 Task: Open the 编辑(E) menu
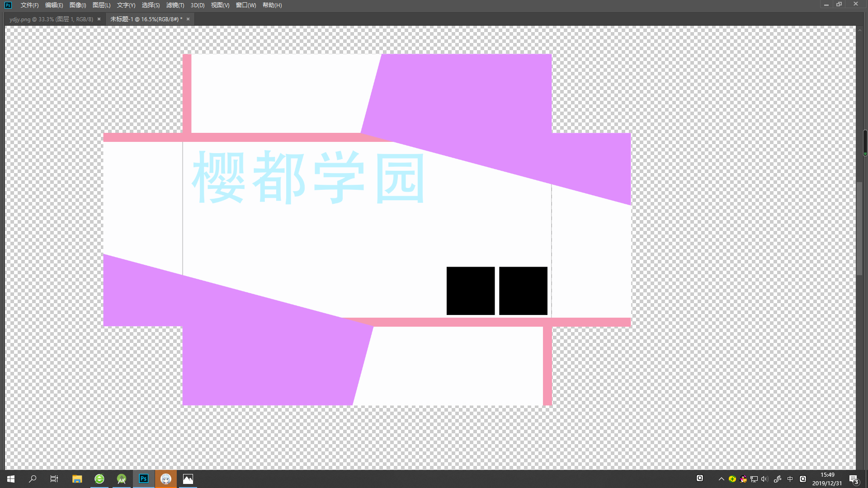click(54, 5)
